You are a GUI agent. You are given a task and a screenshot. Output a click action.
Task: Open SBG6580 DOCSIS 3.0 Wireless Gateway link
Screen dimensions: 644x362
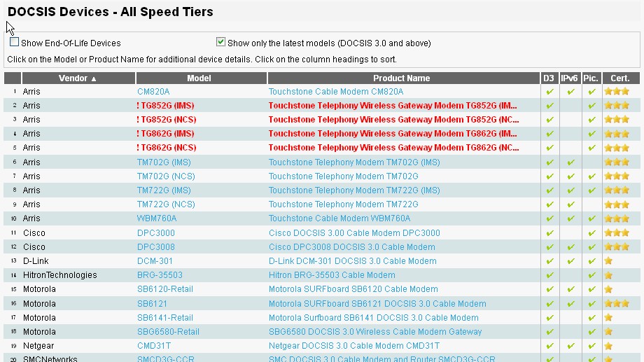[375, 332]
